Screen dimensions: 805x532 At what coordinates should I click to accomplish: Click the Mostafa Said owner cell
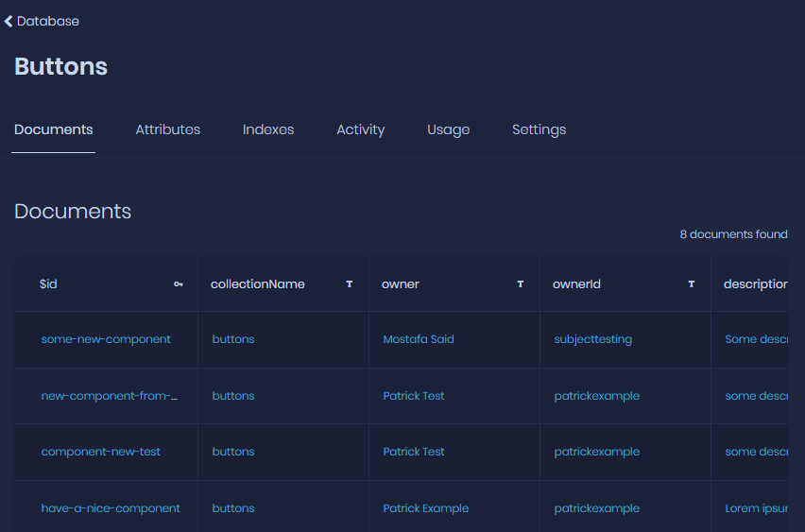pyautogui.click(x=419, y=339)
